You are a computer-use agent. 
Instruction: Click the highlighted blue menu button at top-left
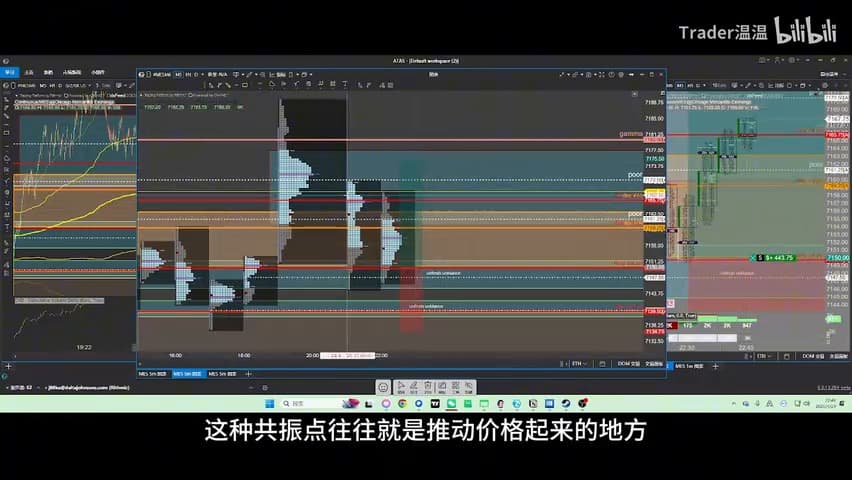(x=10, y=72)
